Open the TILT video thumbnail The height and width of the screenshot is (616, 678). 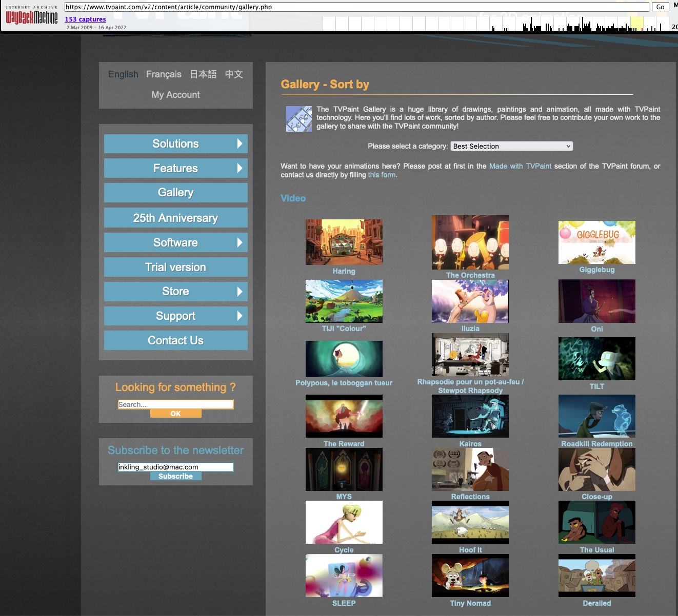tap(597, 359)
